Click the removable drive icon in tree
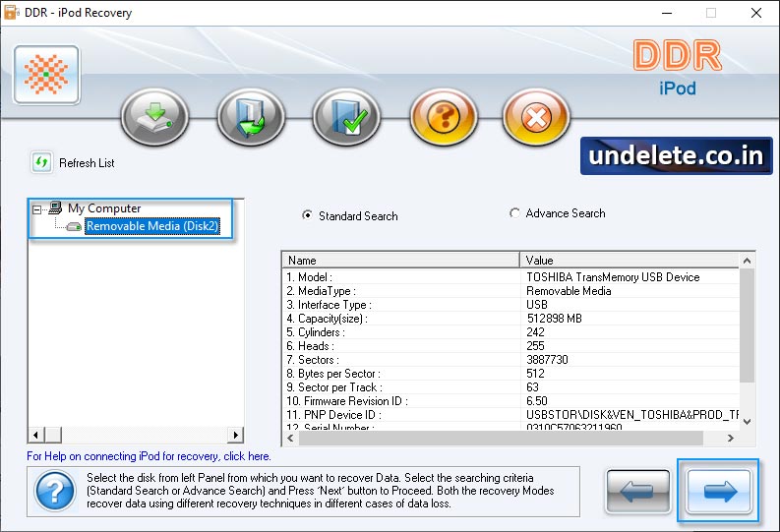 coord(74,227)
